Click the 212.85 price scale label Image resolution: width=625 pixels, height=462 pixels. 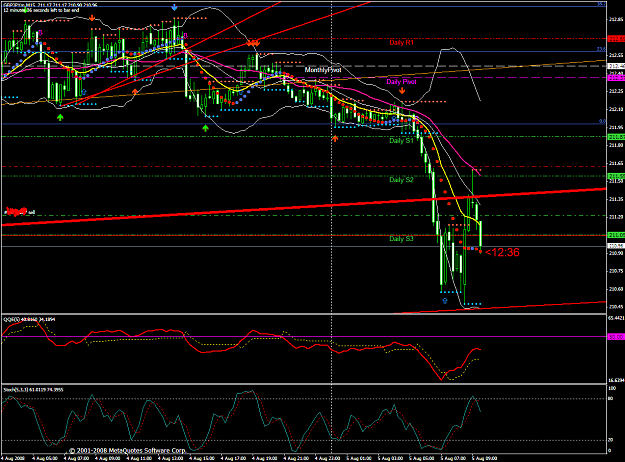(x=616, y=19)
